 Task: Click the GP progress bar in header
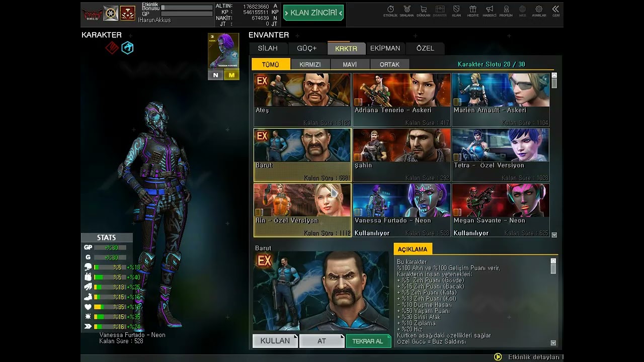click(x=187, y=14)
